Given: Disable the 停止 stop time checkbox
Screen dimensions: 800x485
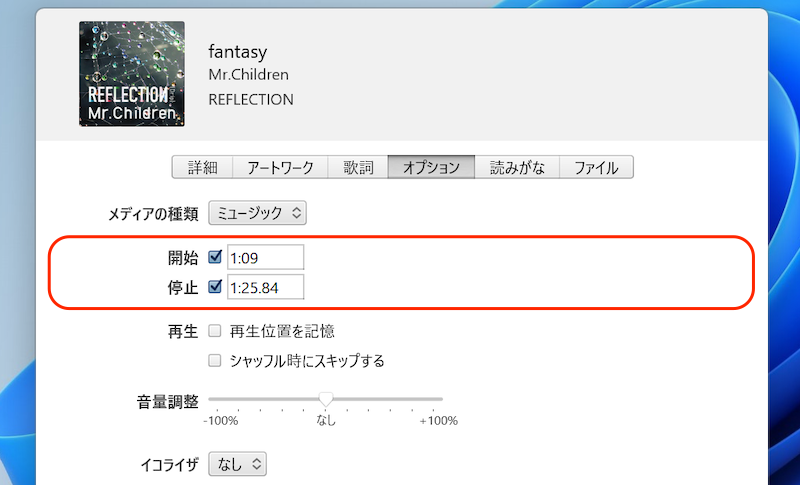Looking at the screenshot, I should point(215,288).
